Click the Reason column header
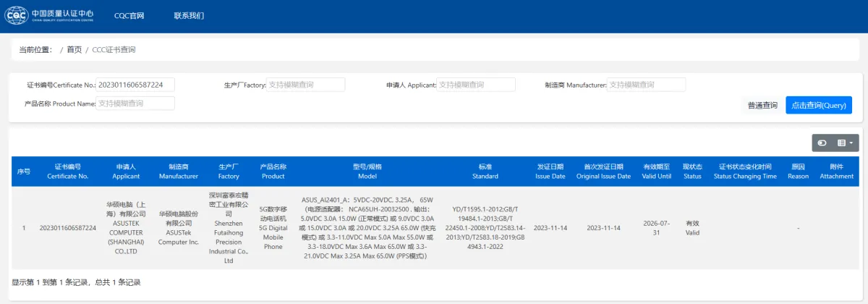The width and height of the screenshot is (868, 304). [x=798, y=172]
